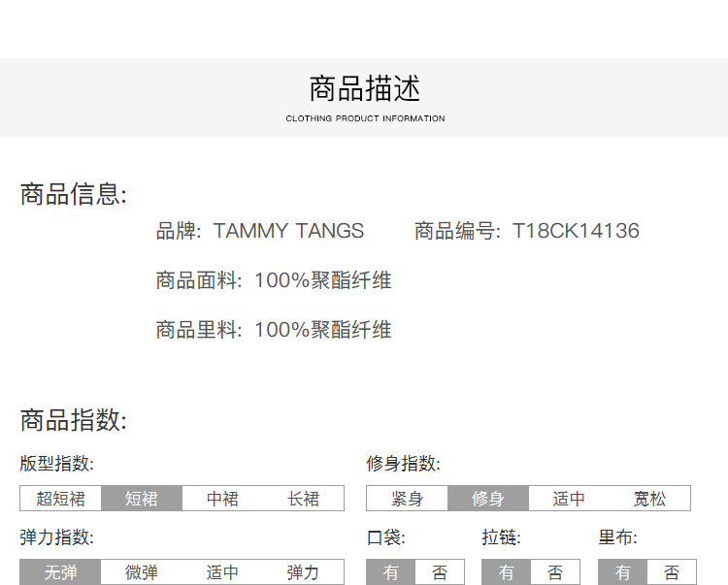
Task: Click the 商品描述 header title
Action: [x=365, y=89]
